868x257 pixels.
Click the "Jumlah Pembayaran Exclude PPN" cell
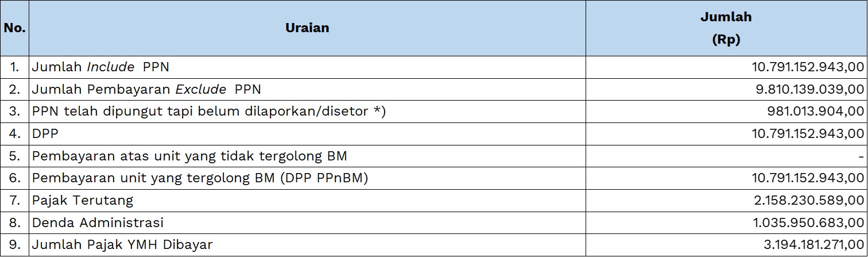tap(146, 90)
